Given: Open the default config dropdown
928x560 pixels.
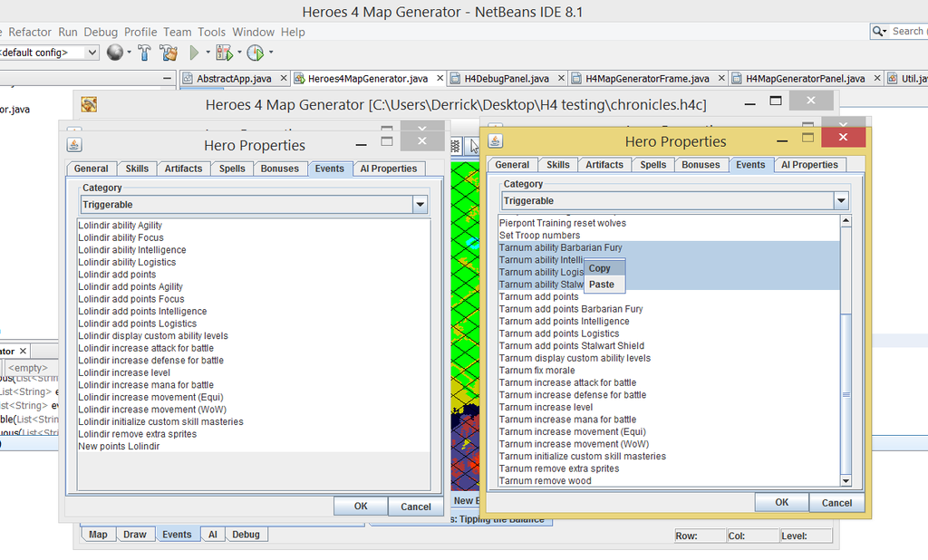Looking at the screenshot, I should click(92, 53).
